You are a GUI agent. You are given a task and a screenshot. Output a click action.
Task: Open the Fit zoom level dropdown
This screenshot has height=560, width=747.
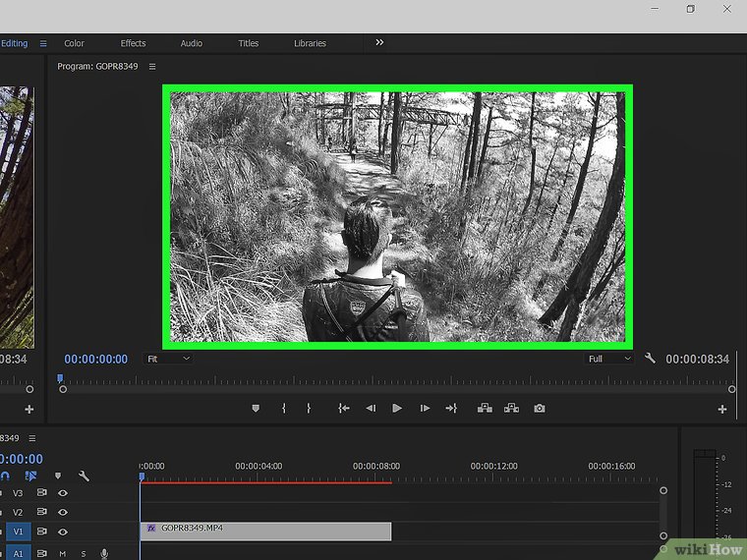(x=168, y=359)
